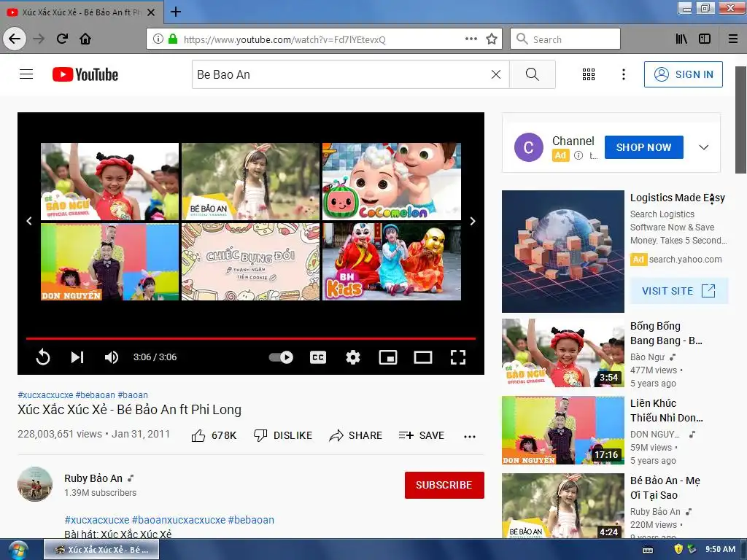Click the ad info icon beside Ad badge

pyautogui.click(x=578, y=155)
